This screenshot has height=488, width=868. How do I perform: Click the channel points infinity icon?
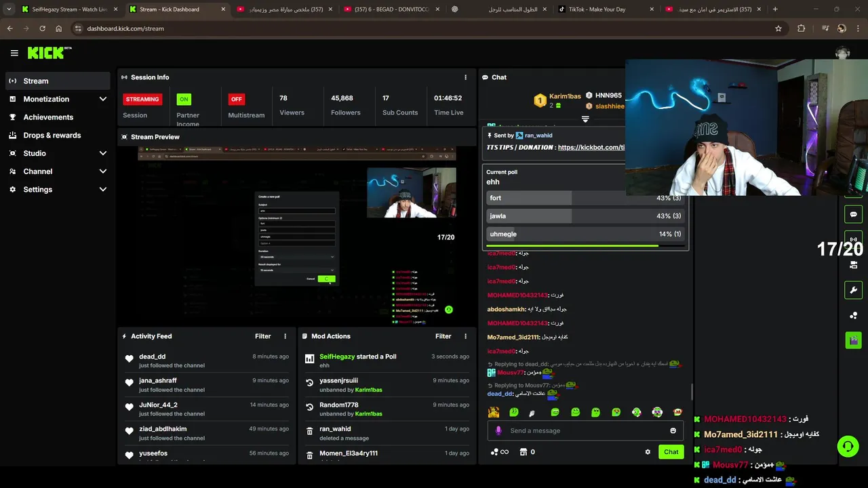coord(500,452)
